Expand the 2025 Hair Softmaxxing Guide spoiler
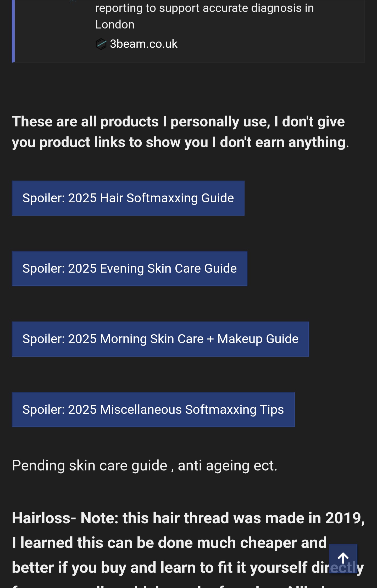This screenshot has height=588, width=377. pyautogui.click(x=128, y=198)
